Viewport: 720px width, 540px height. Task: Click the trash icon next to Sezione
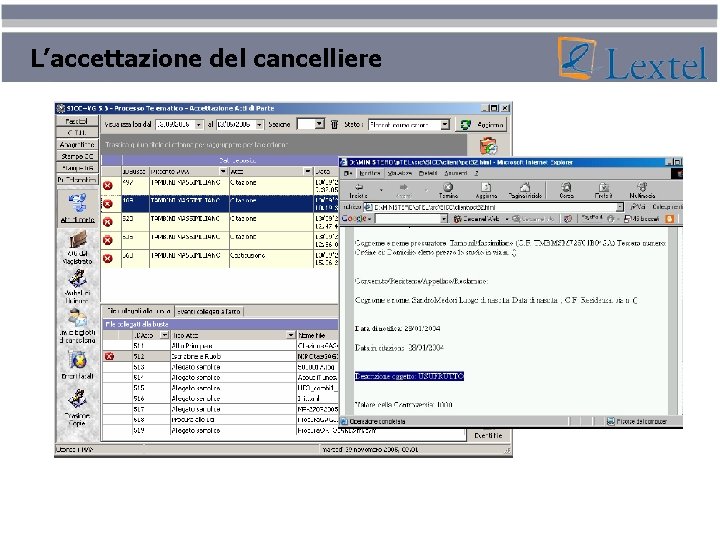pyautogui.click(x=334, y=124)
